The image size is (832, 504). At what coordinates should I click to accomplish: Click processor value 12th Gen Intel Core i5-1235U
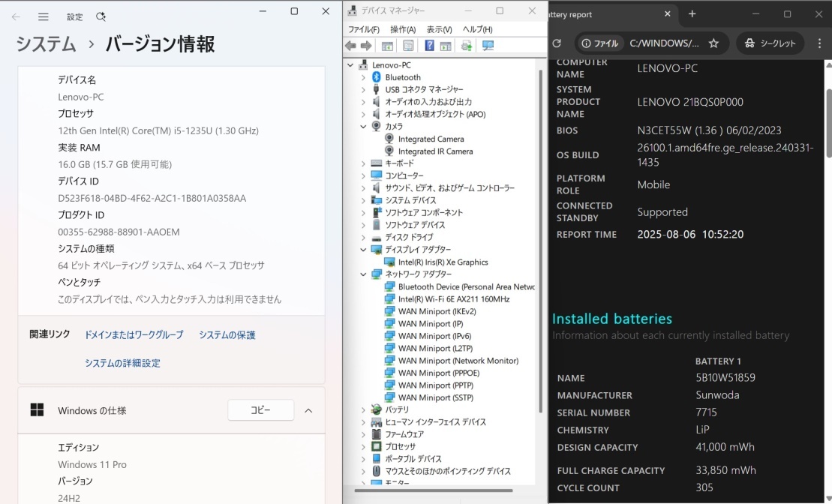(158, 130)
